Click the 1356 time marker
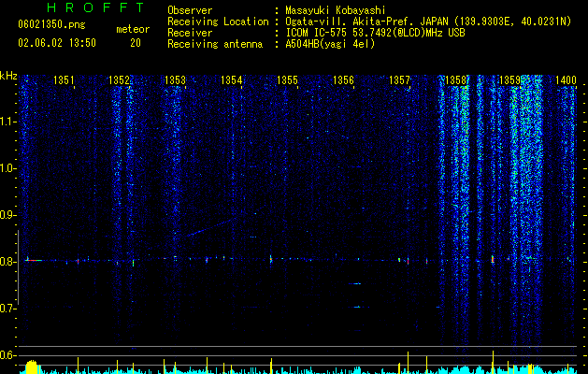588x374 pixels. 343,80
